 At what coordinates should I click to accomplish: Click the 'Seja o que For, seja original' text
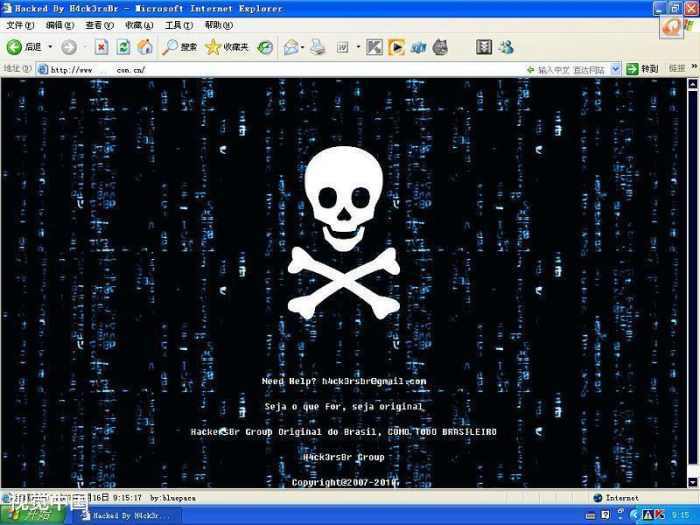tap(343, 407)
